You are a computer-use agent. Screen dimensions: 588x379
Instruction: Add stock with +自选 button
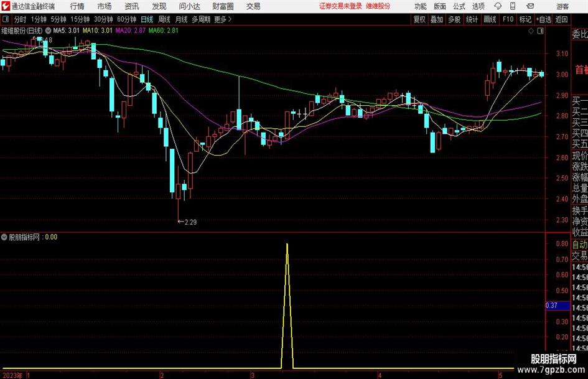coord(543,19)
